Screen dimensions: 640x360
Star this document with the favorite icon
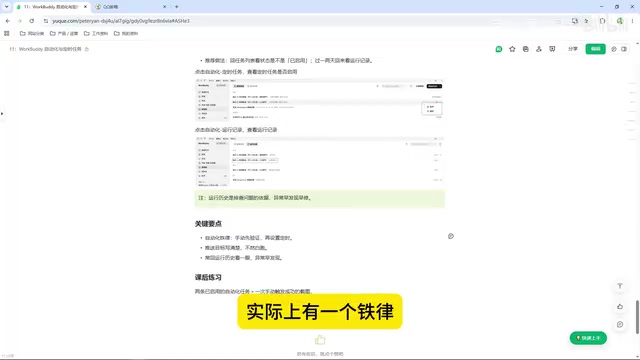(512, 49)
